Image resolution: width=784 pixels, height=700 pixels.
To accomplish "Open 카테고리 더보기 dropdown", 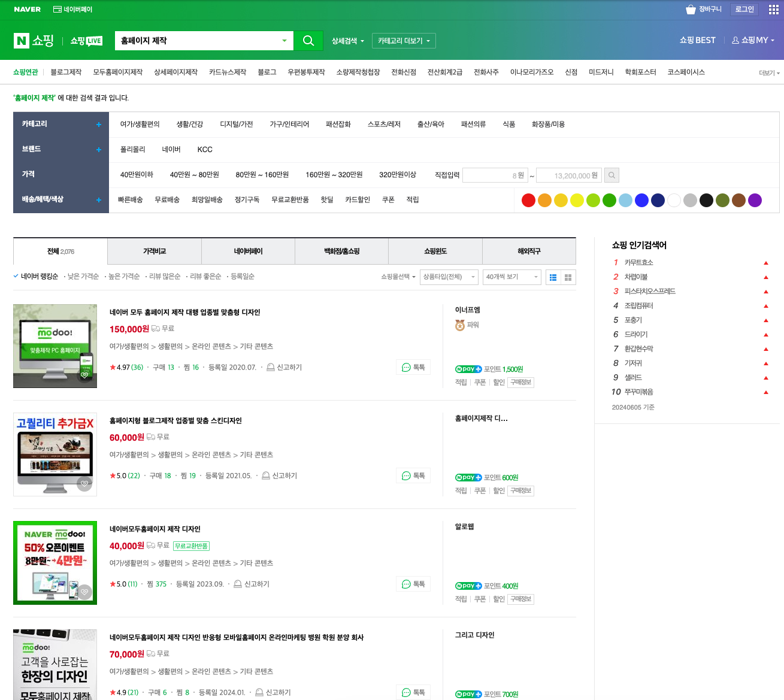I will coord(404,41).
